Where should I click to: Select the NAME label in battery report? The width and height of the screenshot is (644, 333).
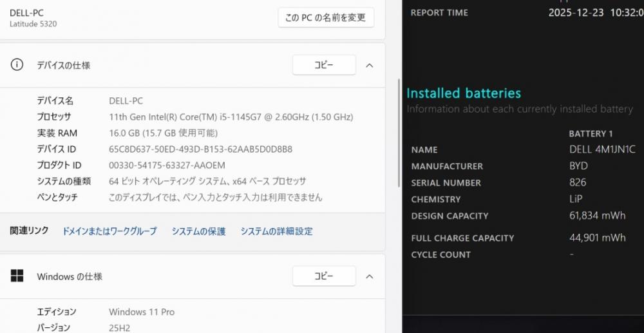tap(424, 150)
